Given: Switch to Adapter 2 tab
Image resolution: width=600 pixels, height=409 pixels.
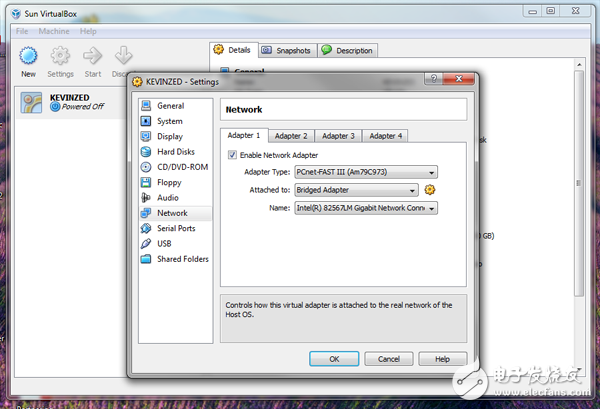Looking at the screenshot, I should (x=291, y=135).
